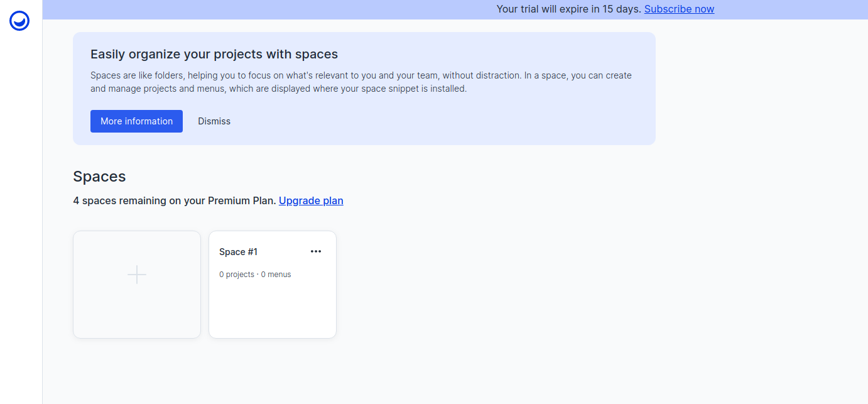Click the 'Premium Plan' text

pyautogui.click(x=241, y=200)
